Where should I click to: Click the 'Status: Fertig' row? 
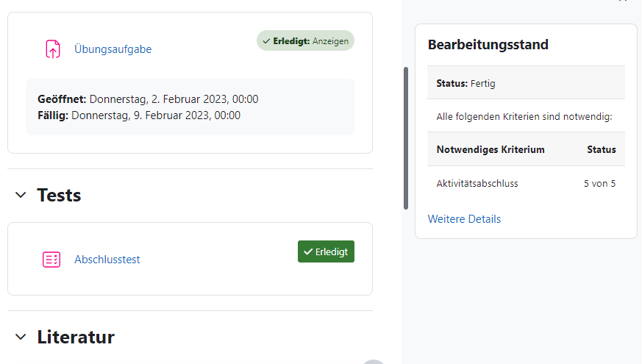(x=526, y=83)
